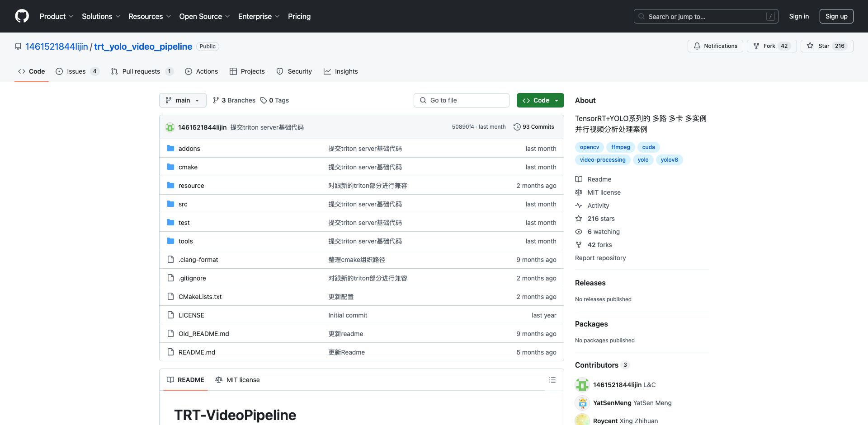This screenshot has width=868, height=425.
Task: Click the cuda topic tag
Action: pyautogui.click(x=649, y=147)
